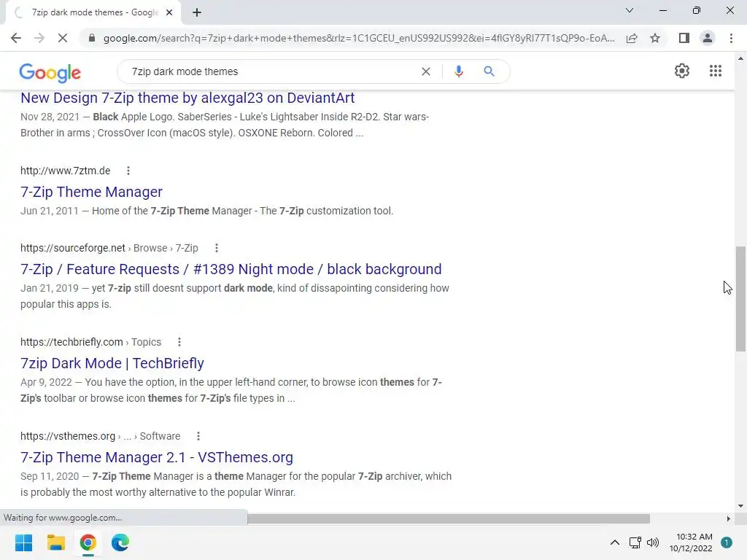Image resolution: width=747 pixels, height=560 pixels.
Task: Open 7-Zip Theme Manager 2.1 VSThemes result
Action: (157, 457)
